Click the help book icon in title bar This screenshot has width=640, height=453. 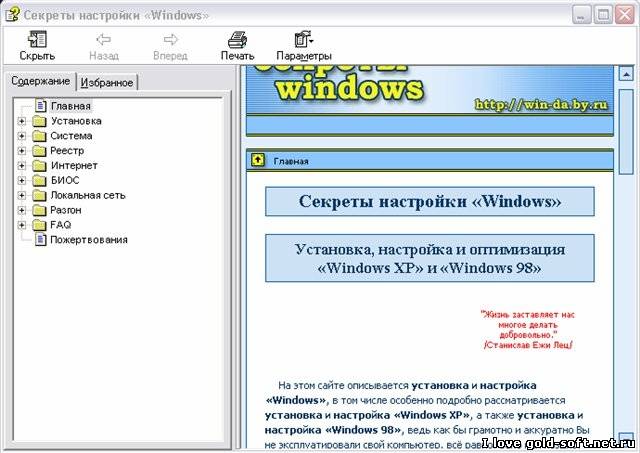(11, 15)
